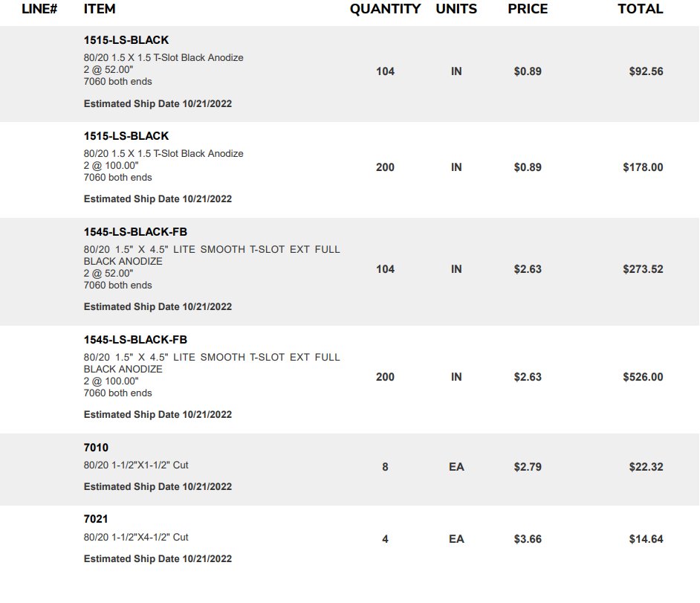Open the 1545-LS-BLACK-FB item totaling $526.00
700x603 pixels.
coord(135,340)
